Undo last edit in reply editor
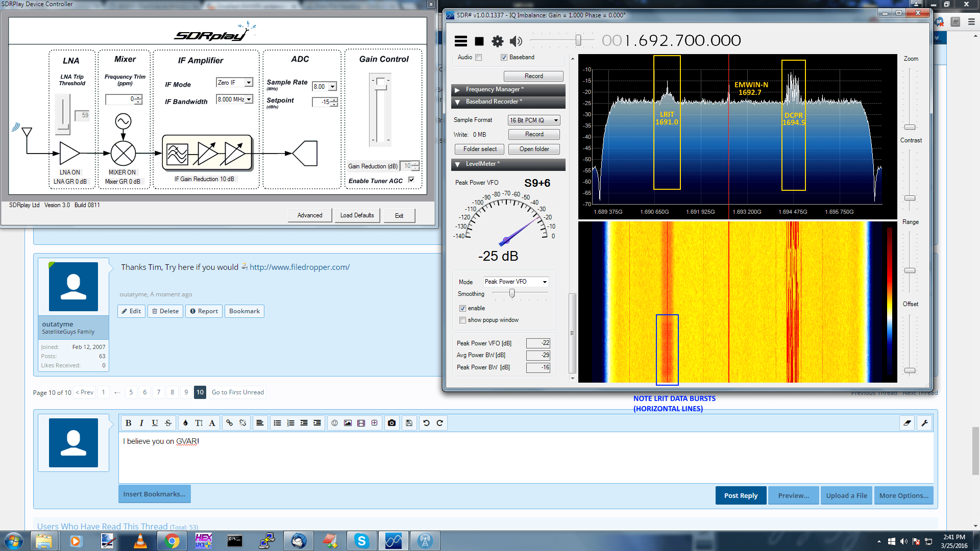The image size is (980, 551). click(426, 423)
